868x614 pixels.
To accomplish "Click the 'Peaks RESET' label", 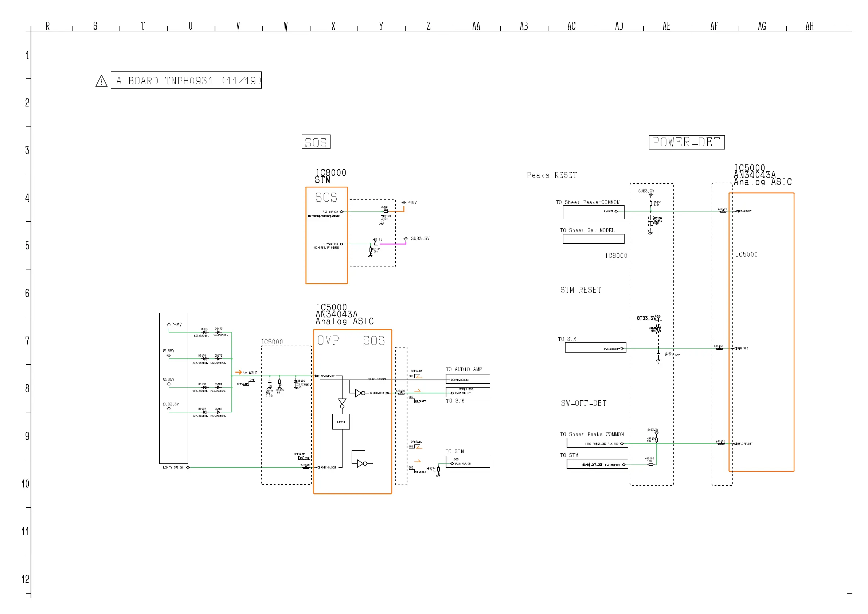I will pos(552,175).
